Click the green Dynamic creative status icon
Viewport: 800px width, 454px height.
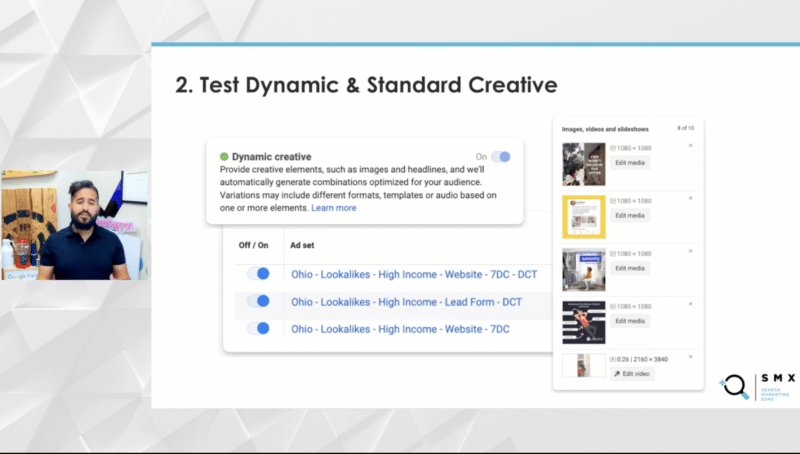pos(224,157)
